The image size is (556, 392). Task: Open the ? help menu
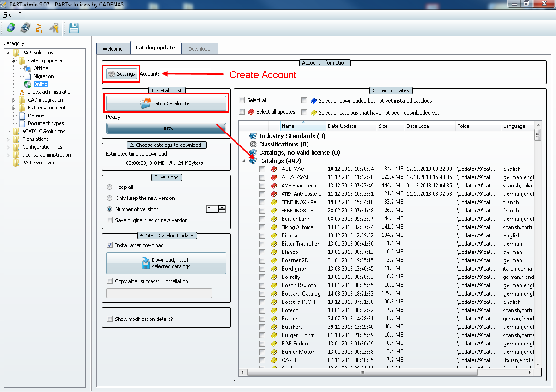pos(20,15)
